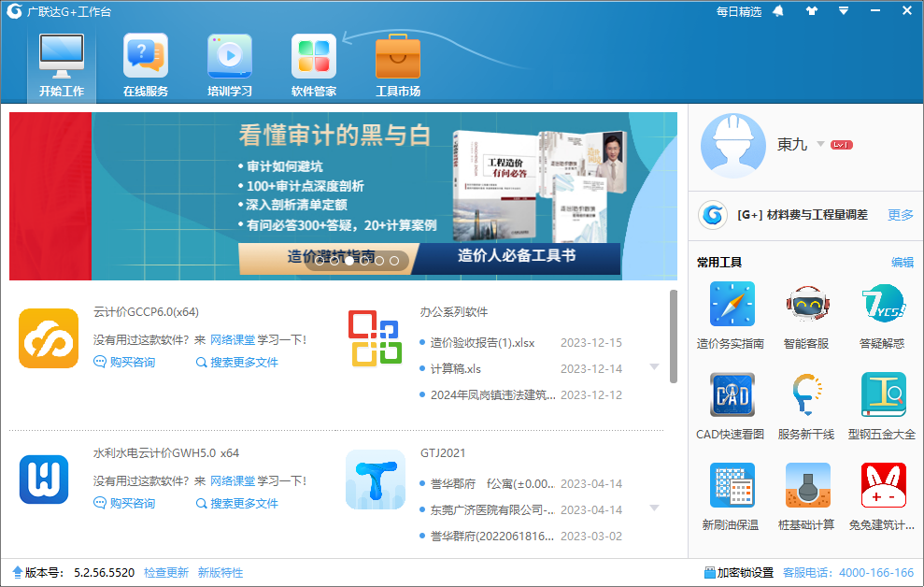Click the notification bell icon
This screenshot has height=587, width=924.
click(x=778, y=11)
